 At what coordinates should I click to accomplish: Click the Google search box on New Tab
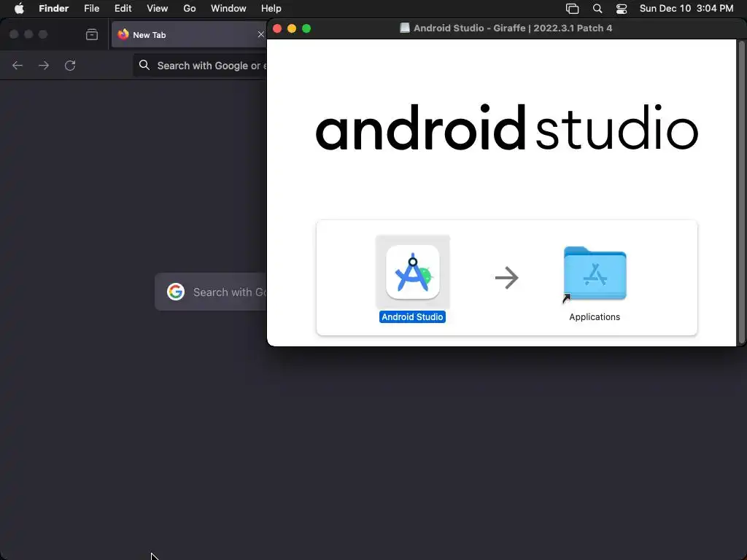click(211, 292)
